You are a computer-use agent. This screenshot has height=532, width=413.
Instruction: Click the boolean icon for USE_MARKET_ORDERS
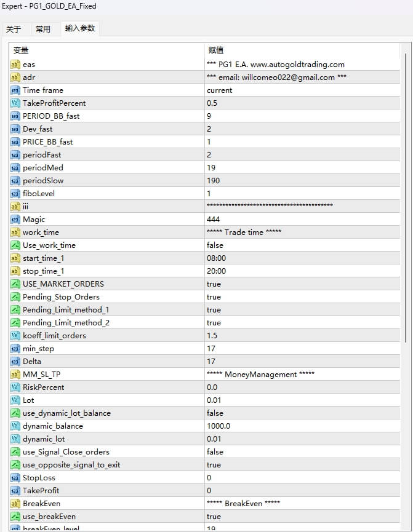pyautogui.click(x=15, y=284)
